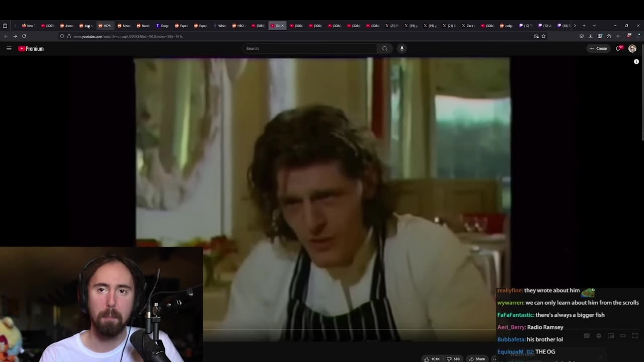Save page to Pocket icon
Screen dimensions: 644x362
(582, 36)
